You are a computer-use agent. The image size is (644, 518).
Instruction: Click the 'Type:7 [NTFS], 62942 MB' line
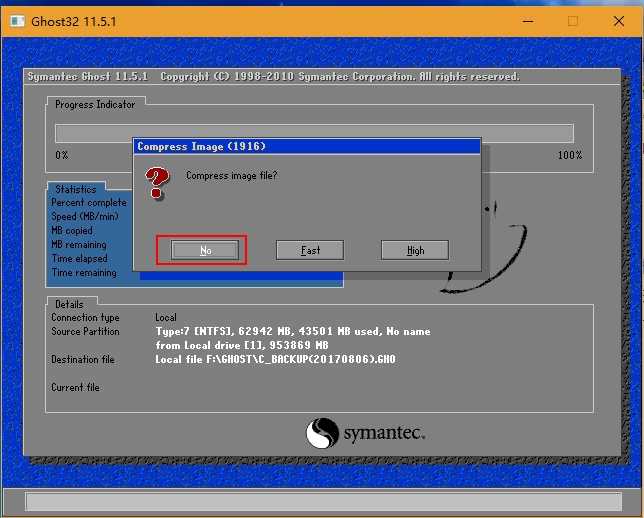[293, 332]
